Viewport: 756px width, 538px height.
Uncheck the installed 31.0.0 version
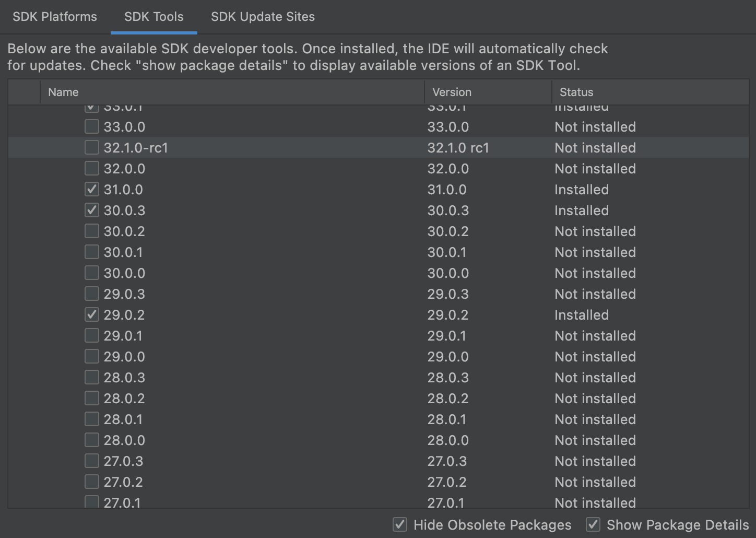coord(91,189)
